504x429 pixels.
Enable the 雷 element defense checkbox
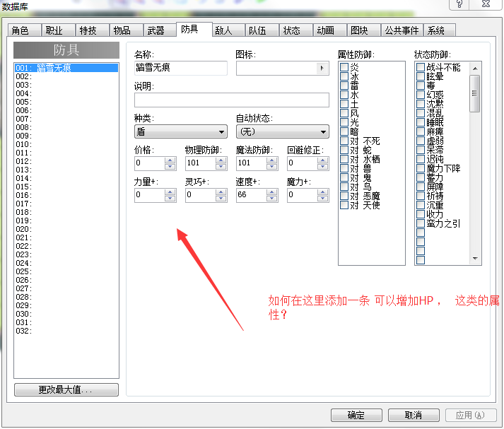[344, 86]
